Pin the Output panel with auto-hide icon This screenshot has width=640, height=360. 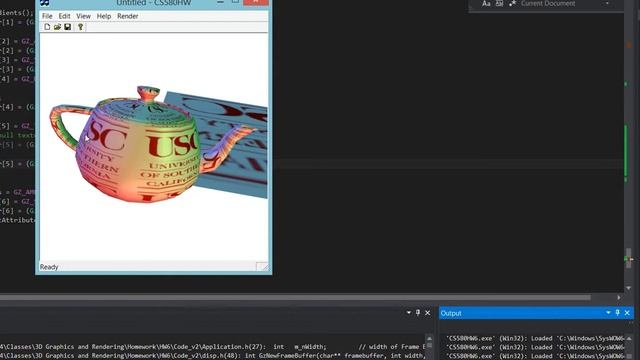618,313
